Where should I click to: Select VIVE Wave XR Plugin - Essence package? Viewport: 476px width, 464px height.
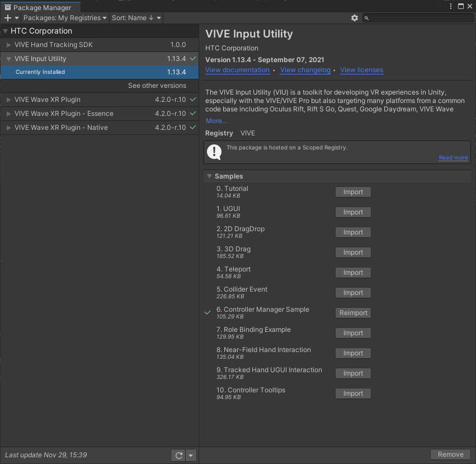(64, 114)
